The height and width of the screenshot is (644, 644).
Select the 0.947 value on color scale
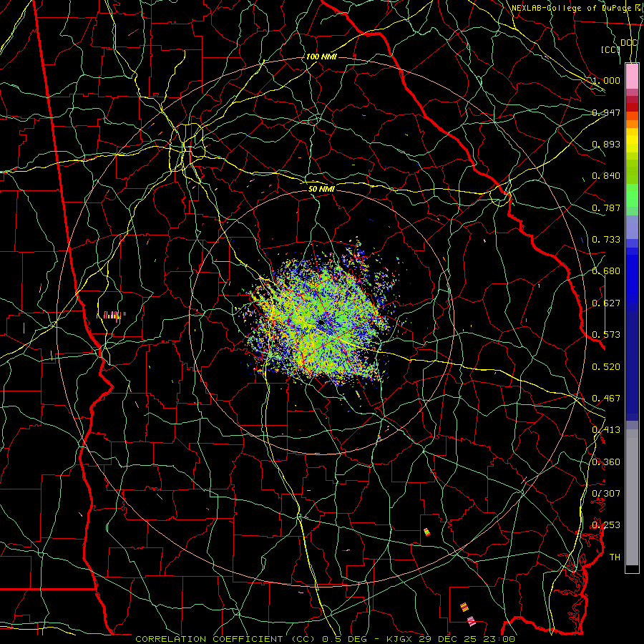[606, 112]
